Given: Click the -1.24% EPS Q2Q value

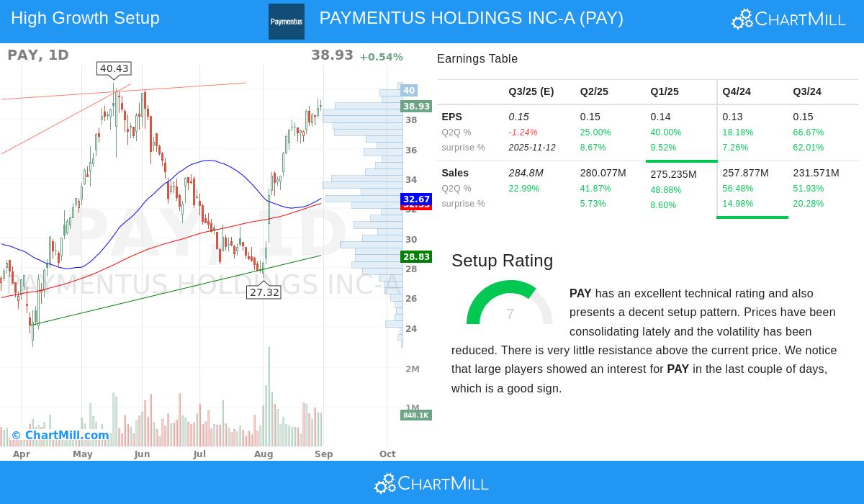Looking at the screenshot, I should [x=523, y=132].
